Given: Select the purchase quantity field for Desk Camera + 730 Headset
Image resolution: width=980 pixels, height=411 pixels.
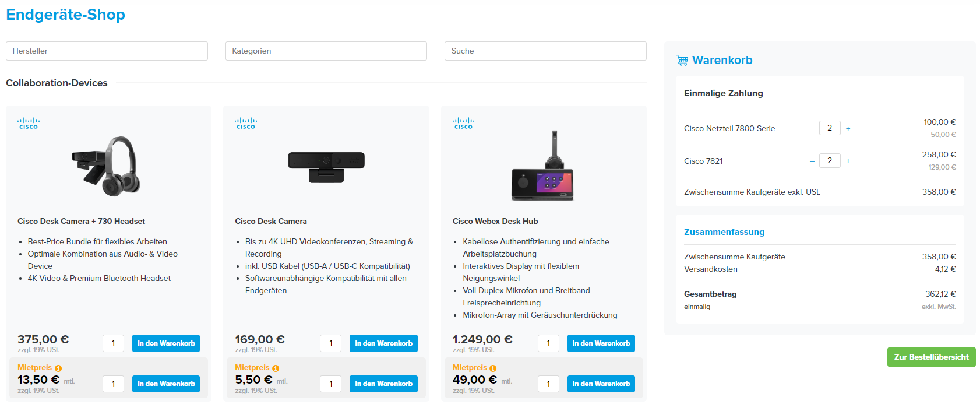Looking at the screenshot, I should pos(113,343).
